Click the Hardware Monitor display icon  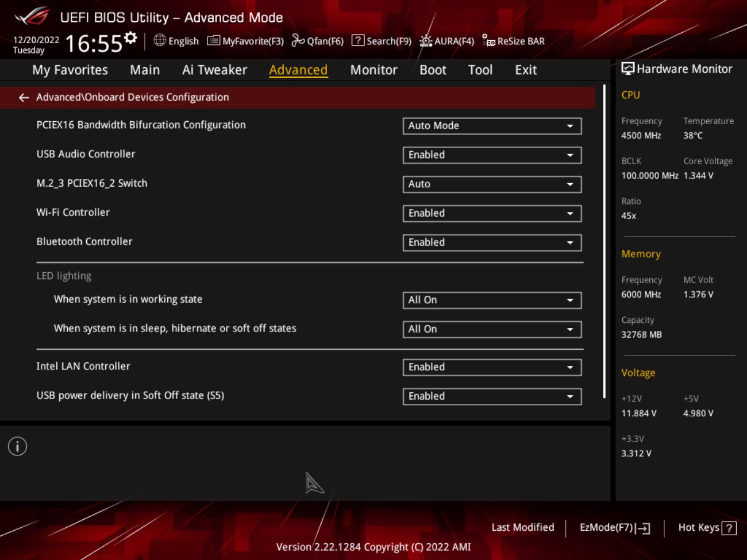click(628, 69)
